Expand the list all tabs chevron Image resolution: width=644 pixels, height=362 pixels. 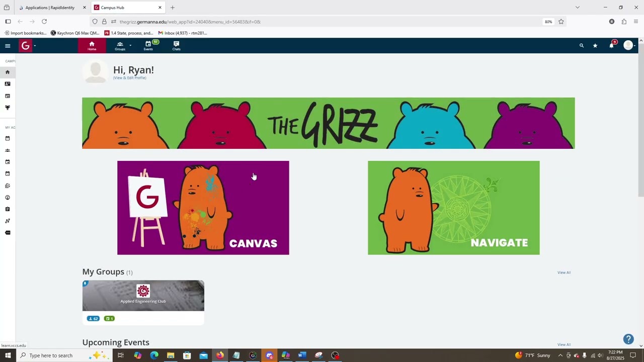(x=578, y=8)
